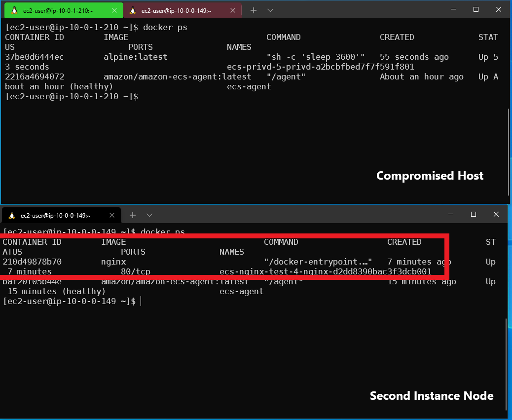Close the top terminal window
The image size is (512, 420).
[499, 10]
